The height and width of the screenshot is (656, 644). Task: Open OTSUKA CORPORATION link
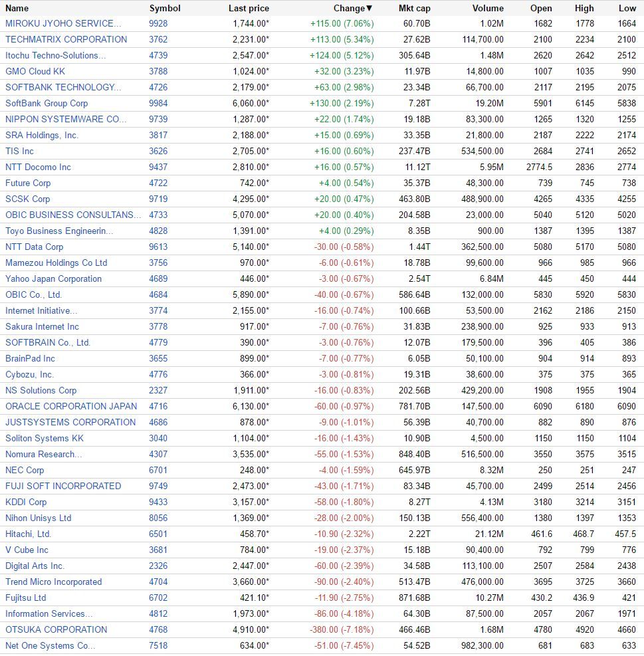click(56, 629)
